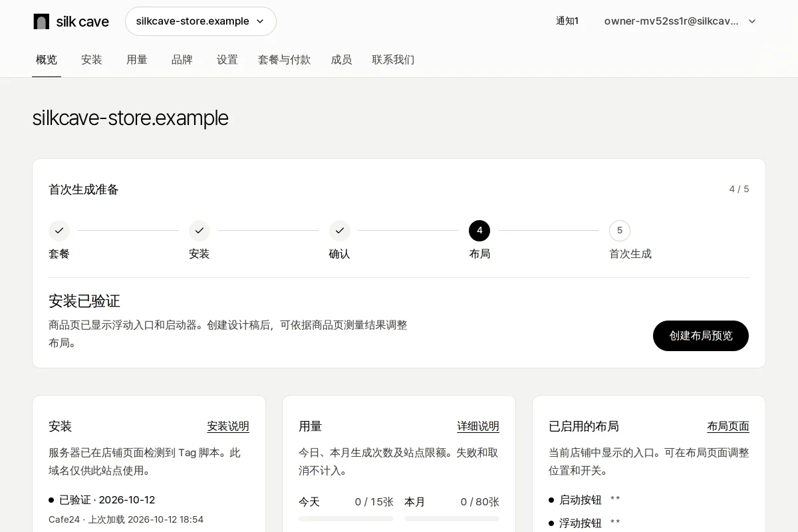Select step 5 首次生成 circle
Image resolution: width=798 pixels, height=532 pixels.
tap(620, 231)
